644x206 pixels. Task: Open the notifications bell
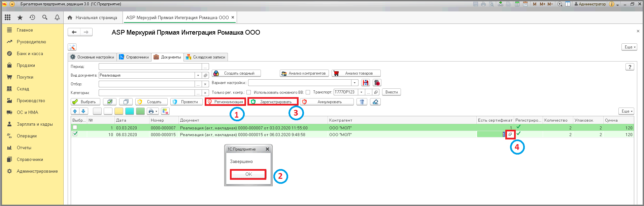57,17
